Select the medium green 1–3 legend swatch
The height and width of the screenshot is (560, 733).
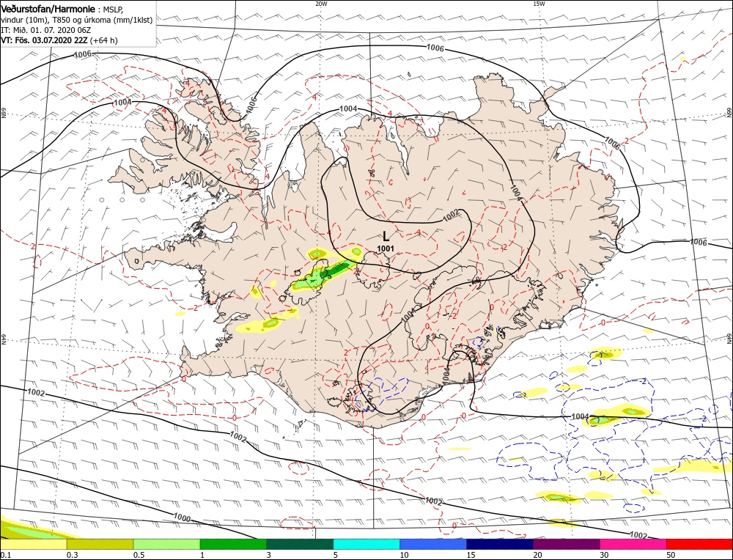click(233, 544)
